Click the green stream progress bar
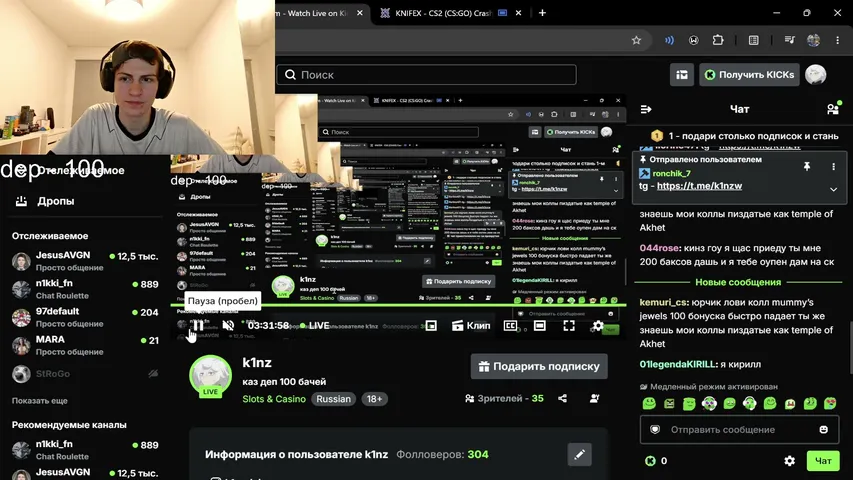The height and width of the screenshot is (480, 853). (398, 305)
